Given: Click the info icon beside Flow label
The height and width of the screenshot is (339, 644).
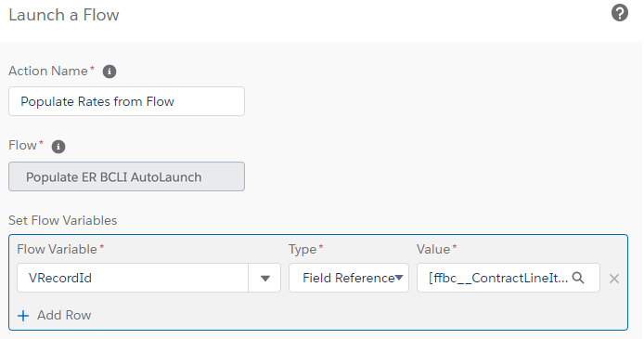Looking at the screenshot, I should (x=58, y=147).
